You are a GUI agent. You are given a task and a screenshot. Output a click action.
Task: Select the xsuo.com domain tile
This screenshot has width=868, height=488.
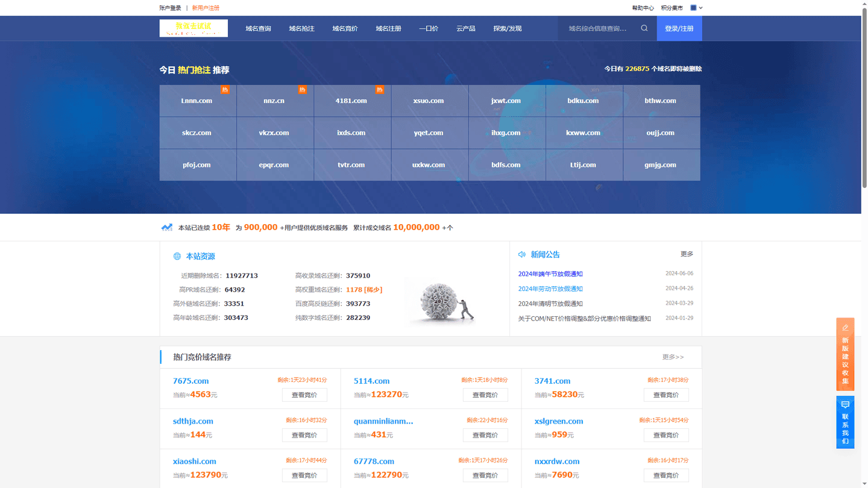tap(429, 101)
